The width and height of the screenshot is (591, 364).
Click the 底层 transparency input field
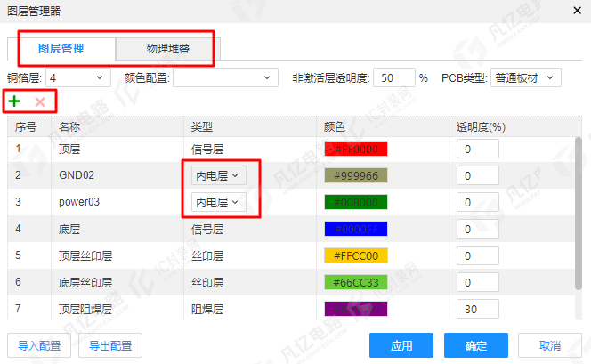point(478,229)
